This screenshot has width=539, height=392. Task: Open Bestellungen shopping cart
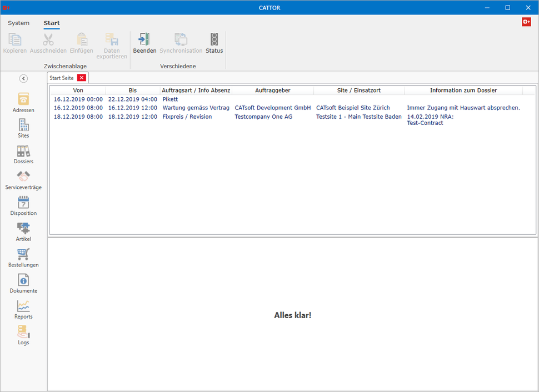click(23, 258)
